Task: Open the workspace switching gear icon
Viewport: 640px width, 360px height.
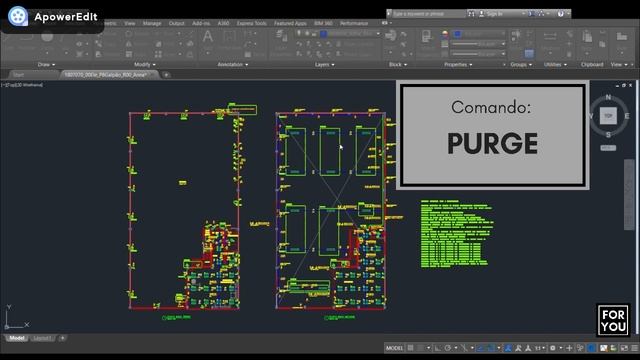Action: pyautogui.click(x=553, y=348)
